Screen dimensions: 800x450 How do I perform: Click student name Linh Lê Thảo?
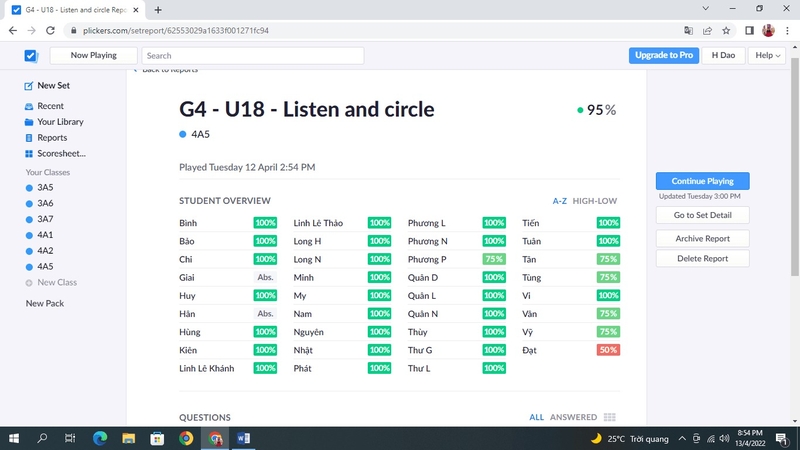[318, 223]
